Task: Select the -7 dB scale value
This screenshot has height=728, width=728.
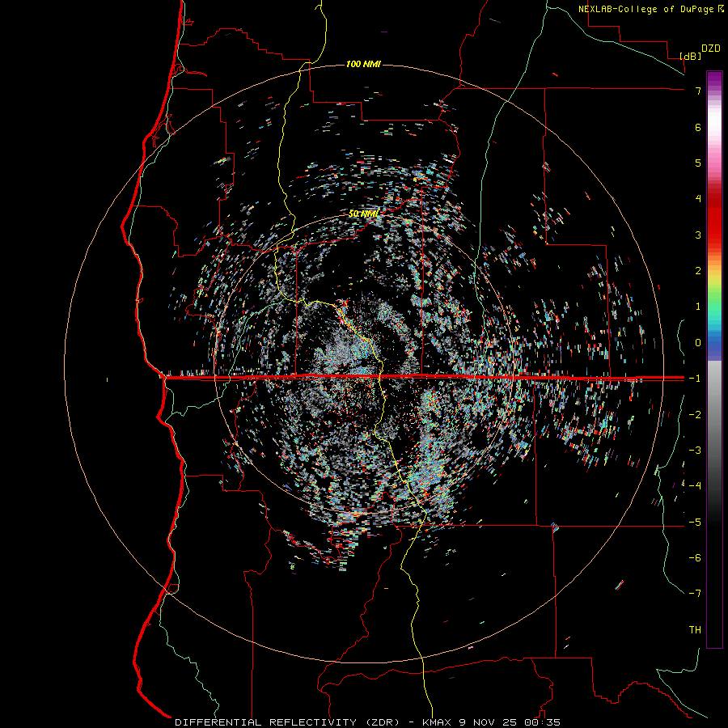Action: click(695, 594)
